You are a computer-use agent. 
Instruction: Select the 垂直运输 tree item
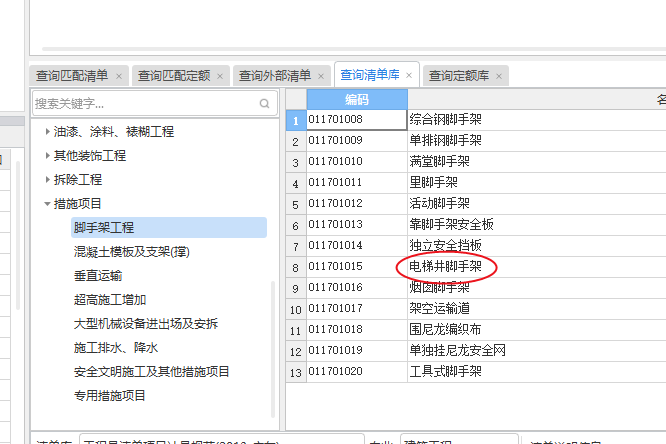[98, 276]
